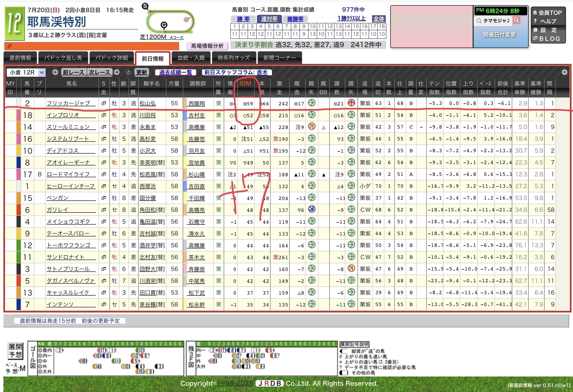Click the pencil memo icon on the orange bar
The image size is (573, 392).
click(x=9, y=46)
